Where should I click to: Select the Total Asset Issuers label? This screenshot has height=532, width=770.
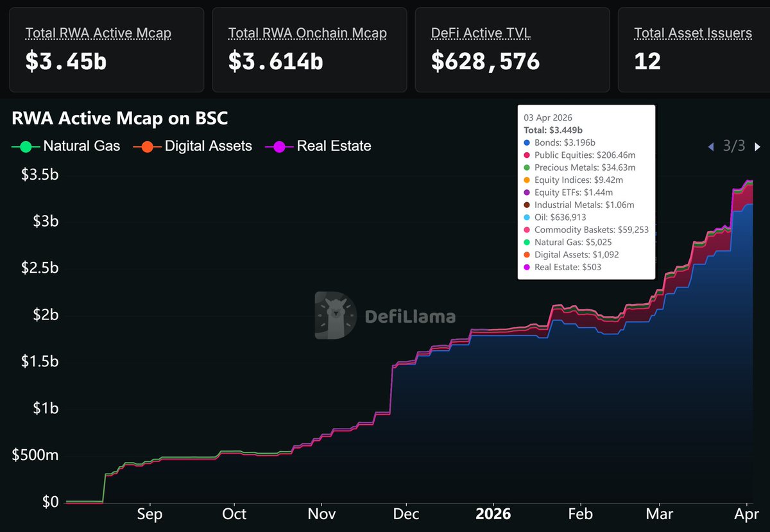tap(692, 33)
